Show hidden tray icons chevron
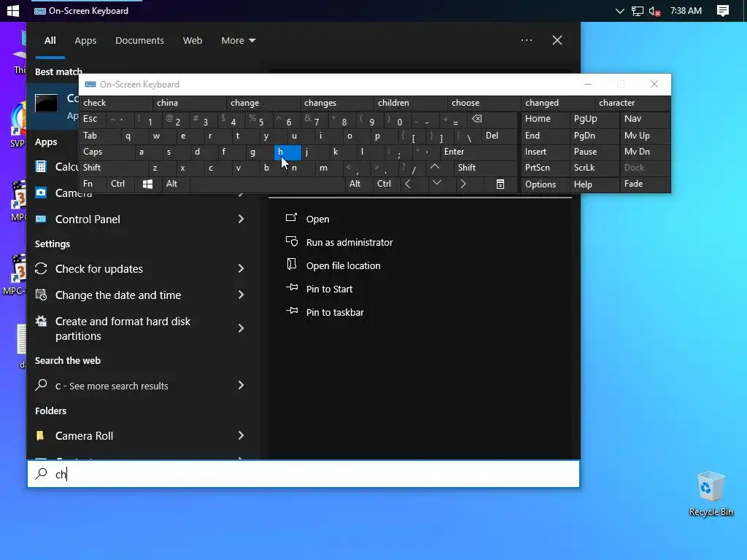The image size is (747, 560). pyautogui.click(x=620, y=11)
